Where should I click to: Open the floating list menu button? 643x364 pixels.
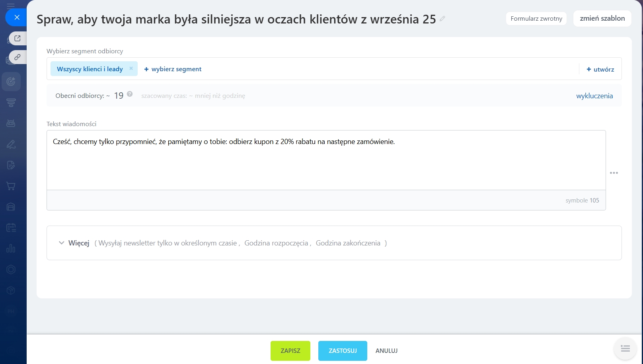[625, 348]
